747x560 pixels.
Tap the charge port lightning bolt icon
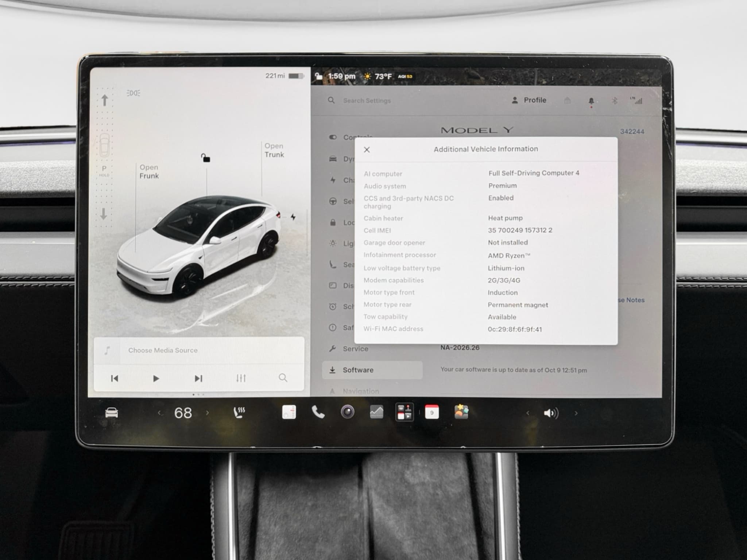(x=293, y=217)
